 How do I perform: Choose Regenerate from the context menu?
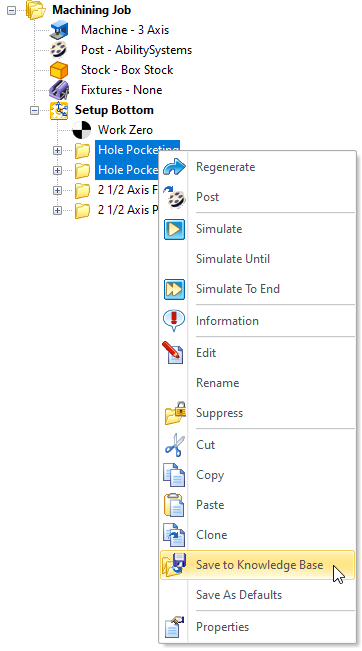click(257, 167)
